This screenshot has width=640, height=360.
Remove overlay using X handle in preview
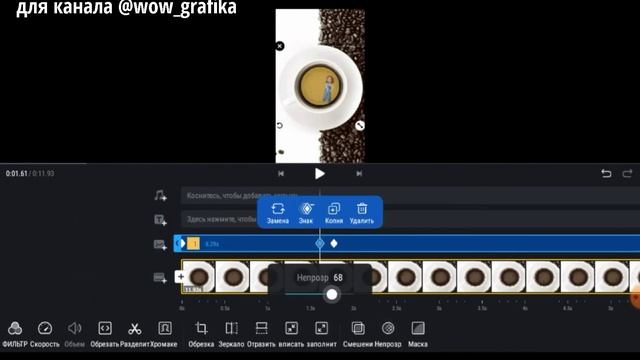coord(280,46)
